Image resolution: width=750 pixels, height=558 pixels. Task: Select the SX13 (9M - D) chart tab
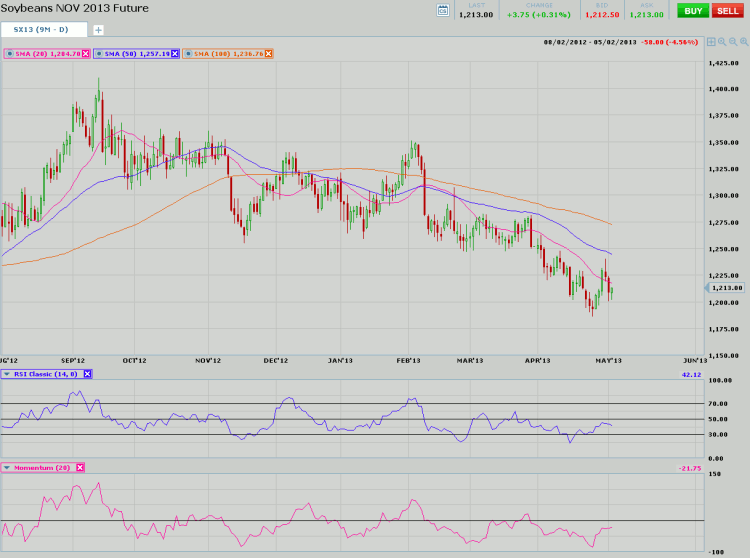click(43, 30)
